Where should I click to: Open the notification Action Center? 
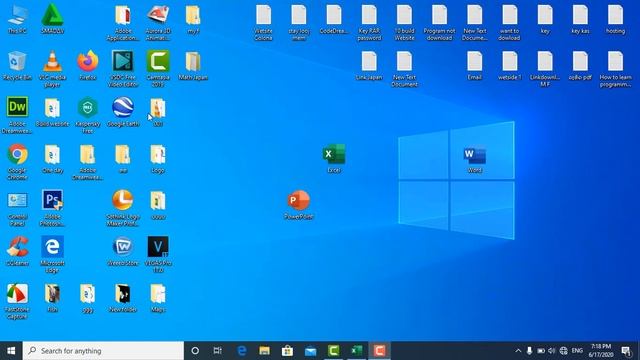626,351
